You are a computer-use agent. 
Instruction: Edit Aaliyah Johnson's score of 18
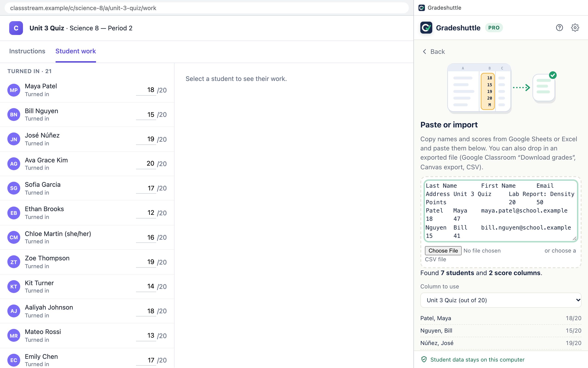pos(146,311)
